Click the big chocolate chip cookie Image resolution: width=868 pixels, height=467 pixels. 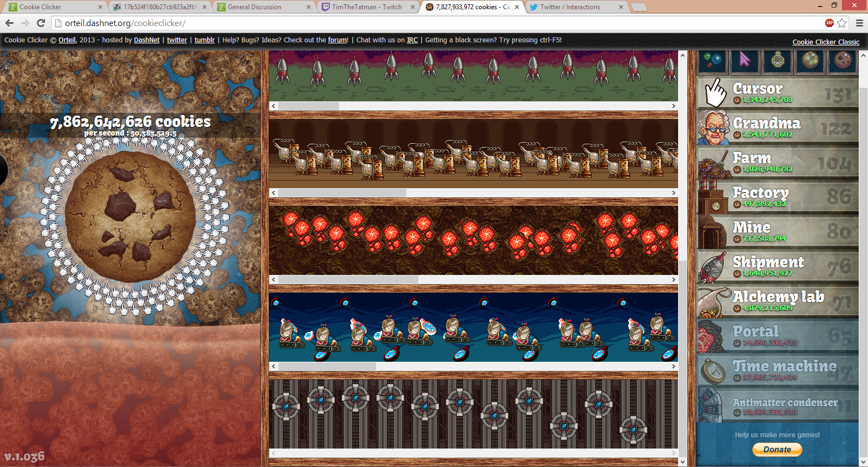(130, 217)
